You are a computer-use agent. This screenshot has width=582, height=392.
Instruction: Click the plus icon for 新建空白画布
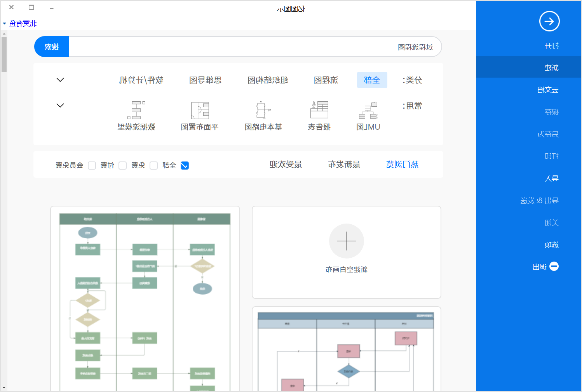coord(347,241)
